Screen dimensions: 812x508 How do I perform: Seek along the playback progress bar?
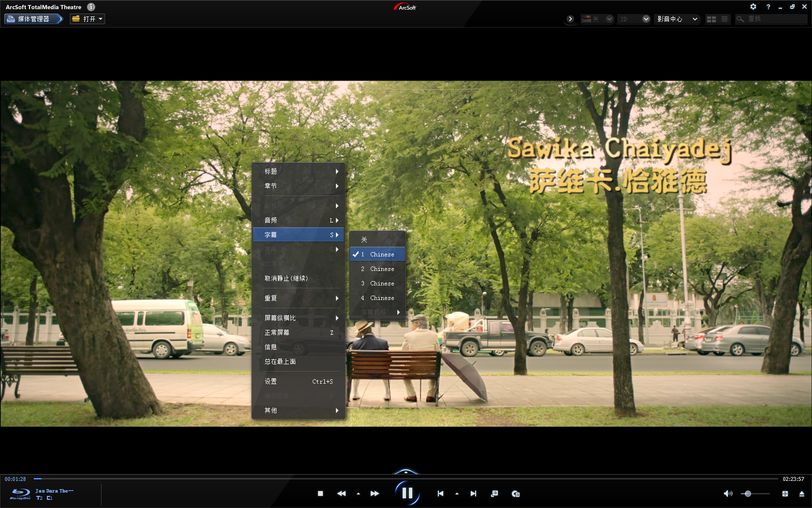click(x=406, y=478)
